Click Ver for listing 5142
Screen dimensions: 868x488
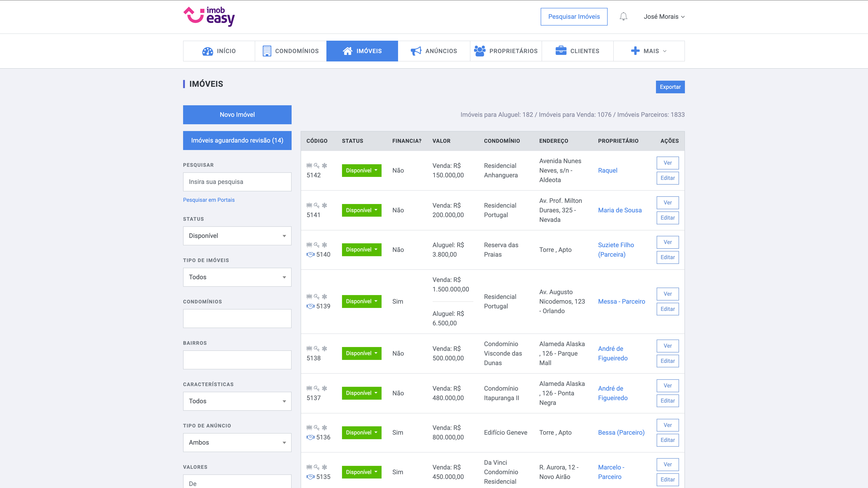coord(668,163)
